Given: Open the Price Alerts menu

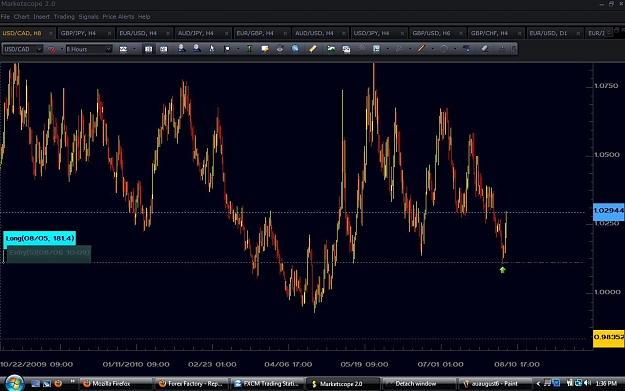Looking at the screenshot, I should click(118, 17).
